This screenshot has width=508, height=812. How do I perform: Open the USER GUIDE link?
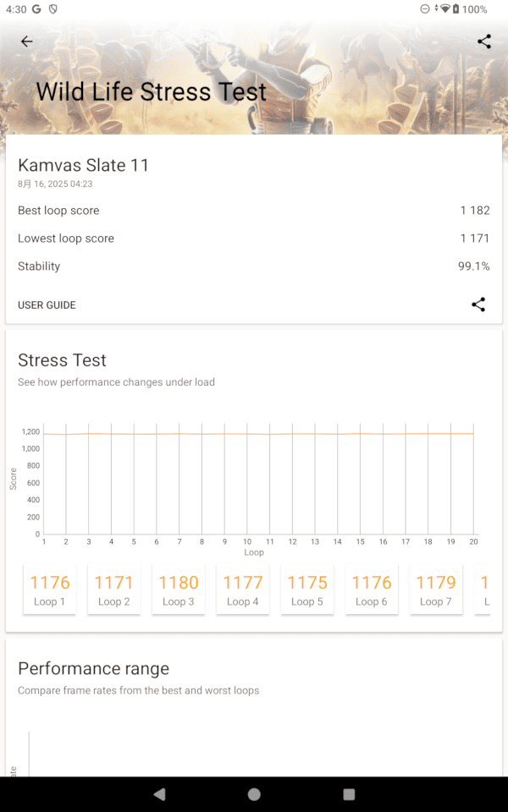click(x=47, y=305)
